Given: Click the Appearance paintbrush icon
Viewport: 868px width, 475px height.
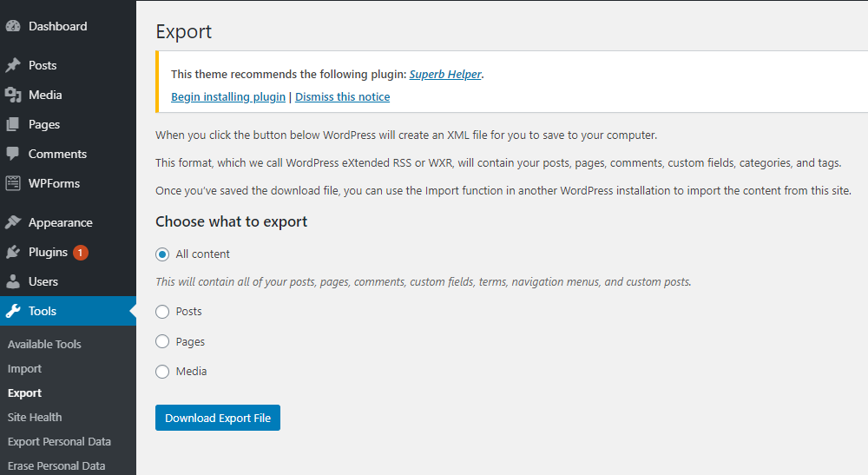Looking at the screenshot, I should [x=13, y=222].
